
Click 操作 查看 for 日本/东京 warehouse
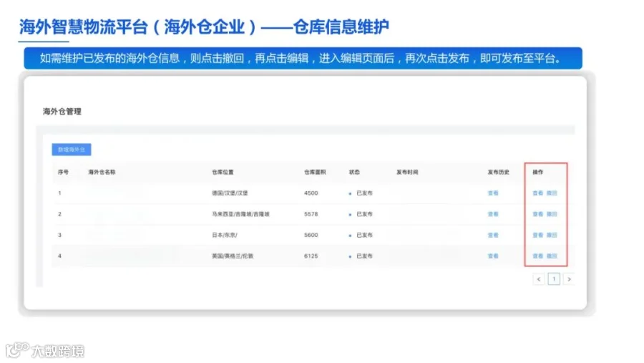click(x=537, y=235)
